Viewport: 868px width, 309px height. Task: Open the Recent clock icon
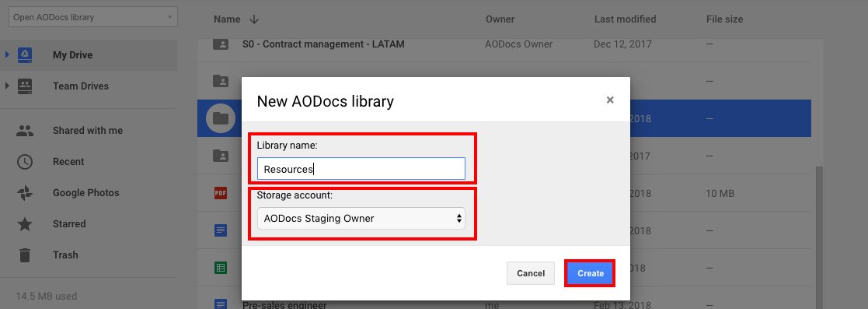24,162
